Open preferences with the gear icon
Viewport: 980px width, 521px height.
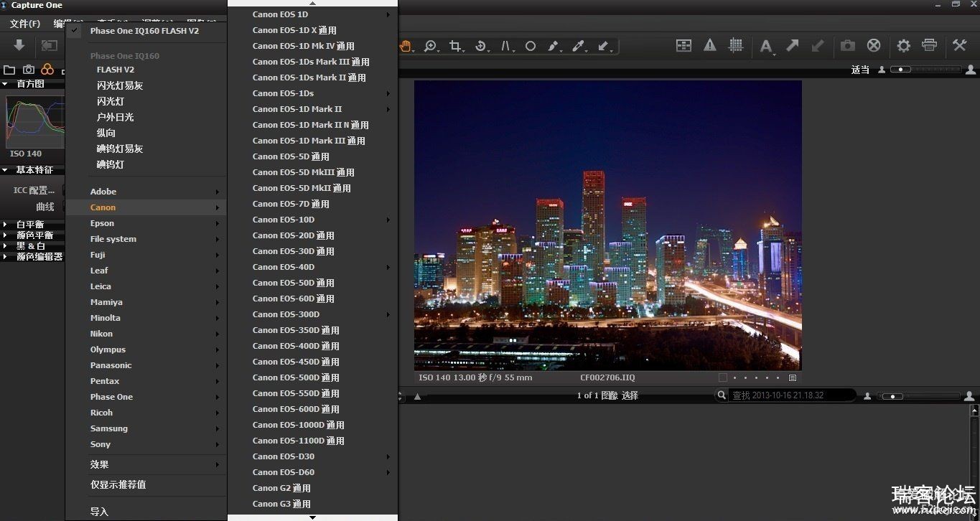click(x=903, y=45)
